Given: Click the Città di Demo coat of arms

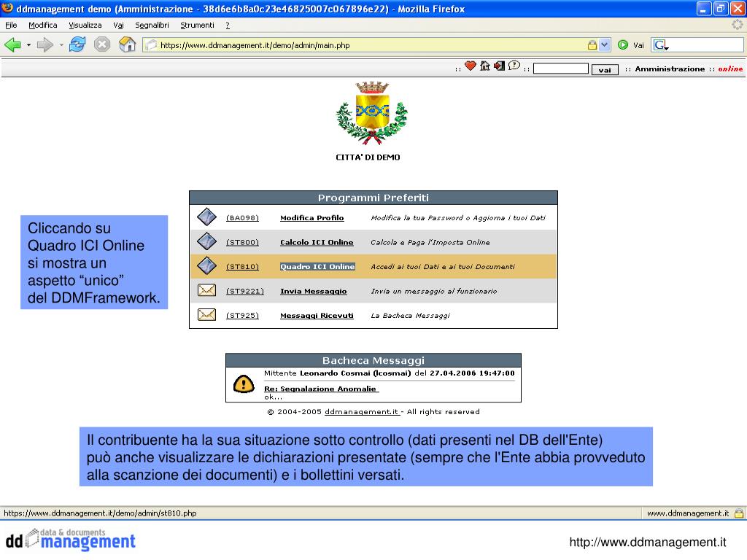Looking at the screenshot, I should coord(371,113).
